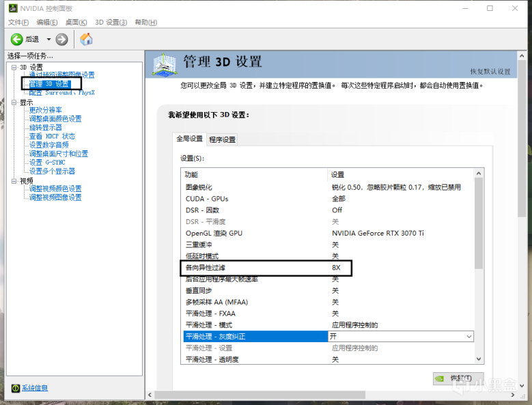Open 调整桌面颜色设置 in the task tree
This screenshot has width=532, height=405.
pyautogui.click(x=55, y=119)
